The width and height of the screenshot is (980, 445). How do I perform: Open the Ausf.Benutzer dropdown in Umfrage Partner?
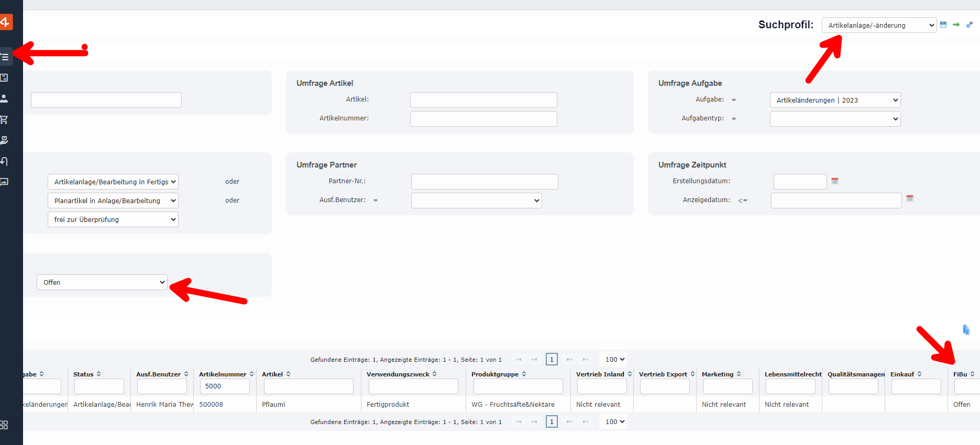(x=476, y=201)
